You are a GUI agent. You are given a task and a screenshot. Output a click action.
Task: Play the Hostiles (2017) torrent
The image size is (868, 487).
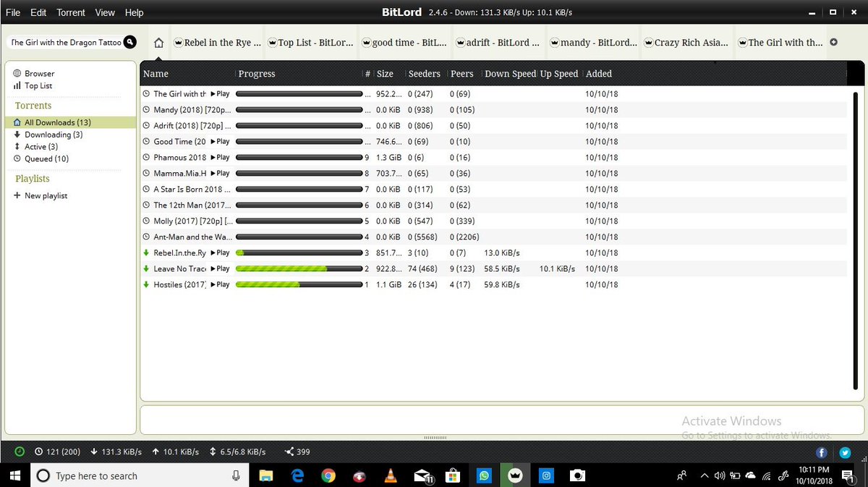[220, 285]
